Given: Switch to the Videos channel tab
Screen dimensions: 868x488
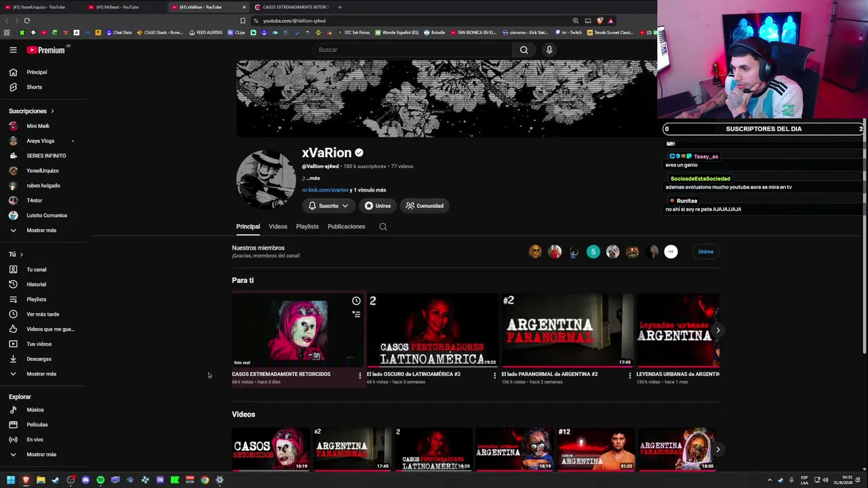Looking at the screenshot, I should coord(278,226).
